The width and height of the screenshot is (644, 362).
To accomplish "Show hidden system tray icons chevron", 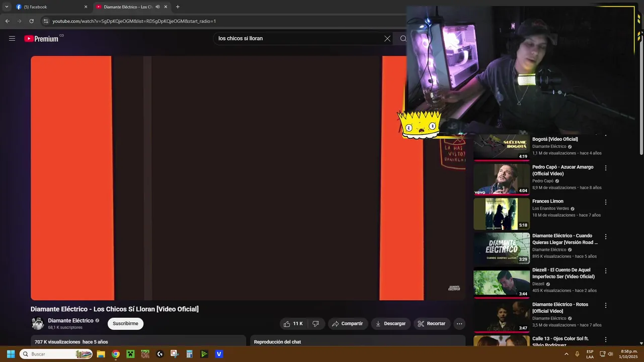I will tap(567, 354).
